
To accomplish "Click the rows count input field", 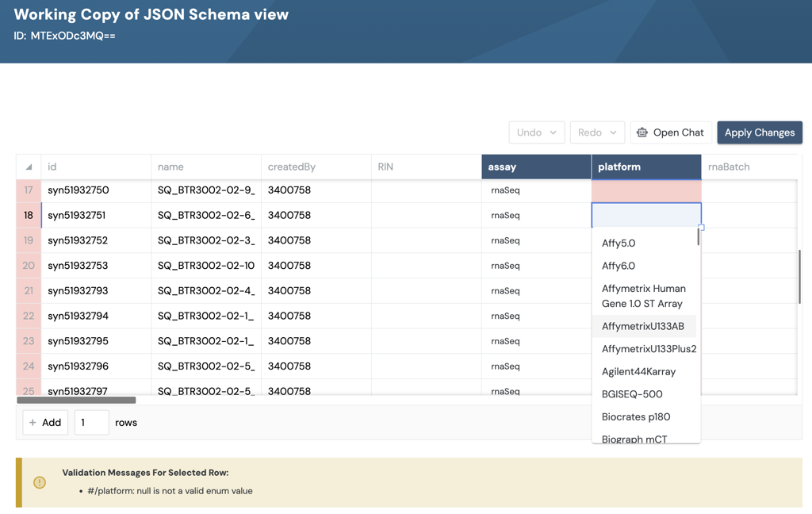I will pyautogui.click(x=91, y=423).
